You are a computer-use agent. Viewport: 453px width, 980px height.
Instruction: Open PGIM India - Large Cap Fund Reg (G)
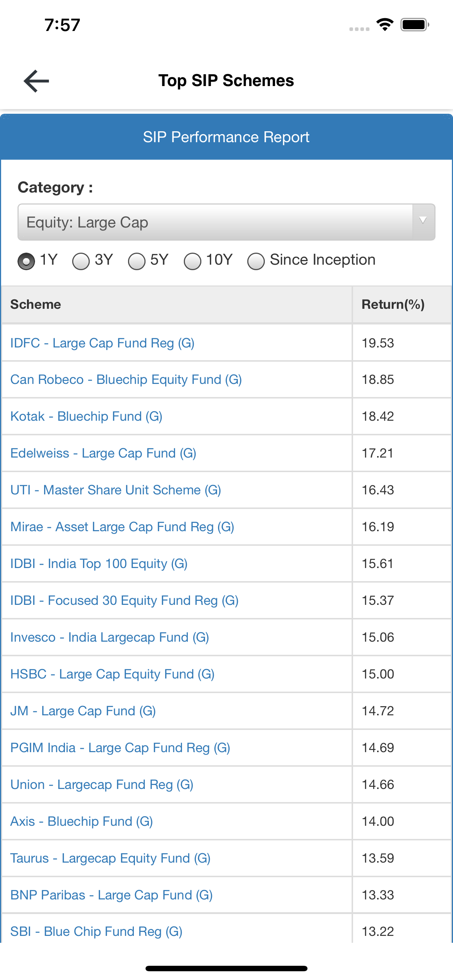point(120,747)
